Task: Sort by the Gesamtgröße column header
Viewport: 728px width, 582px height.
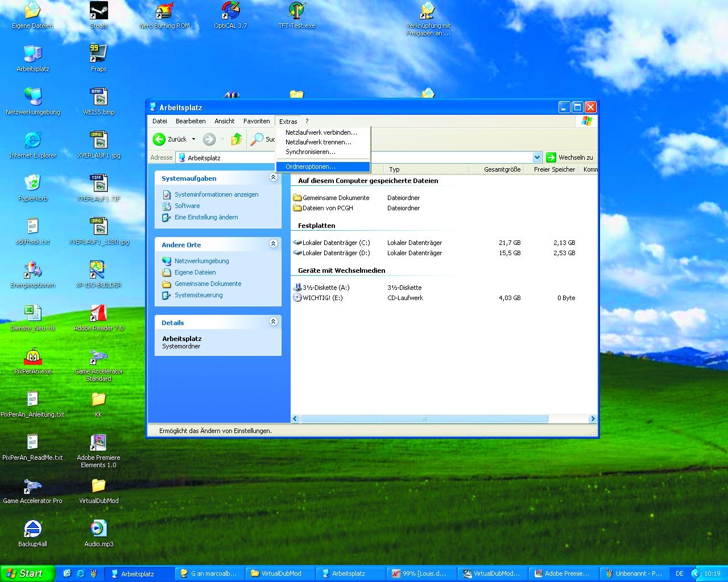Action: click(x=496, y=169)
